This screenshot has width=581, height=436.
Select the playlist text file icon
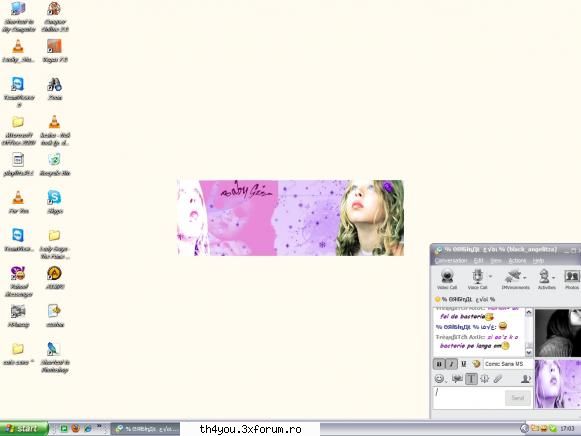(18, 164)
